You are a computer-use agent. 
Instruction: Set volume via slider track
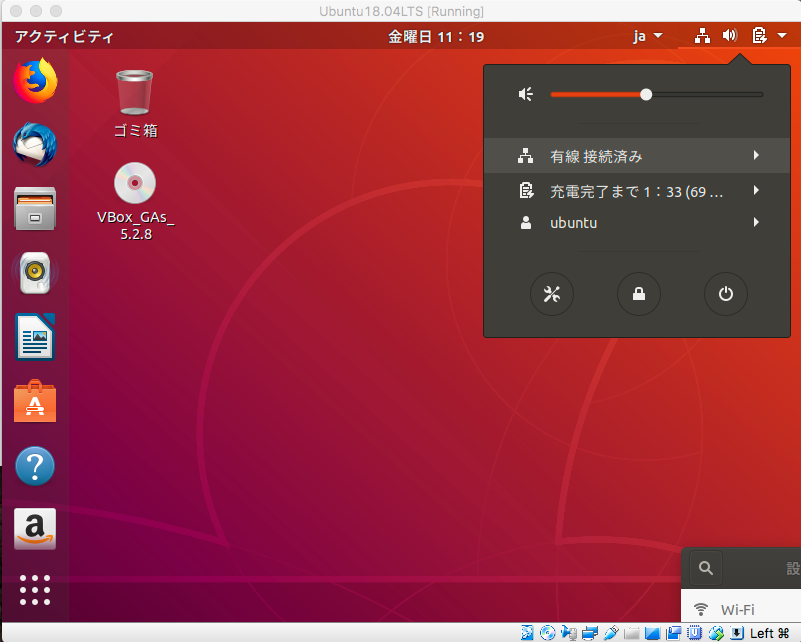(x=656, y=94)
